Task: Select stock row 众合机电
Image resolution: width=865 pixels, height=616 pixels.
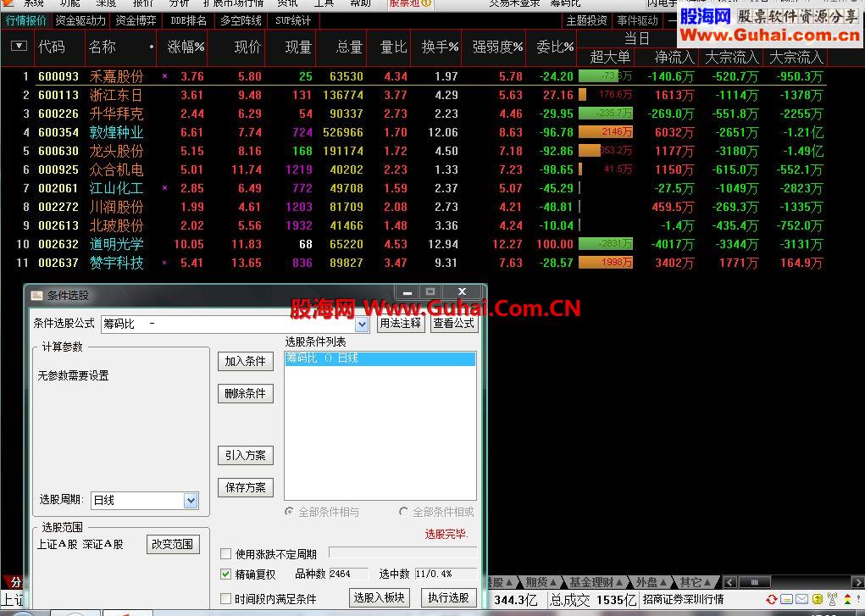Action: pyautogui.click(x=413, y=170)
